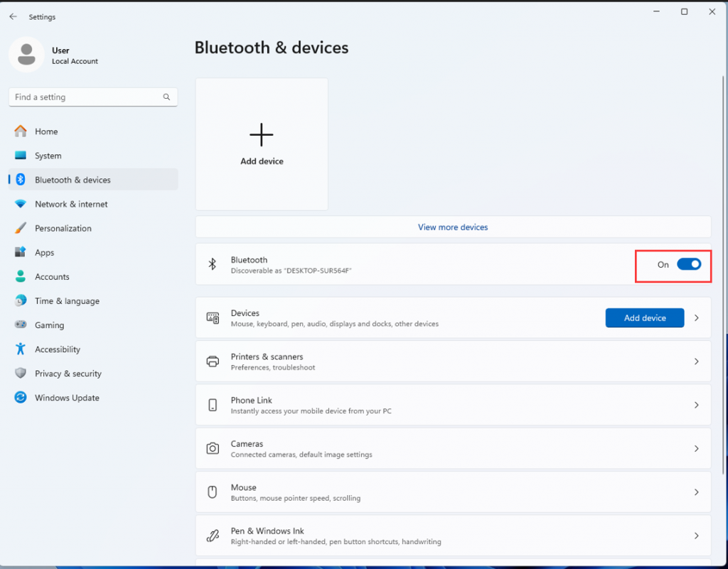This screenshot has height=569, width=728.
Task: Open Privacy & security settings
Action: click(93, 373)
